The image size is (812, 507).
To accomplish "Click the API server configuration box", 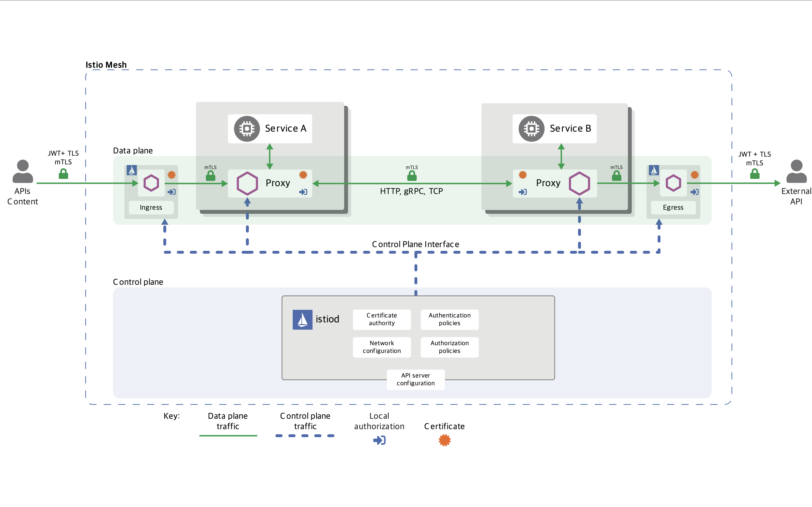I will 415,379.
